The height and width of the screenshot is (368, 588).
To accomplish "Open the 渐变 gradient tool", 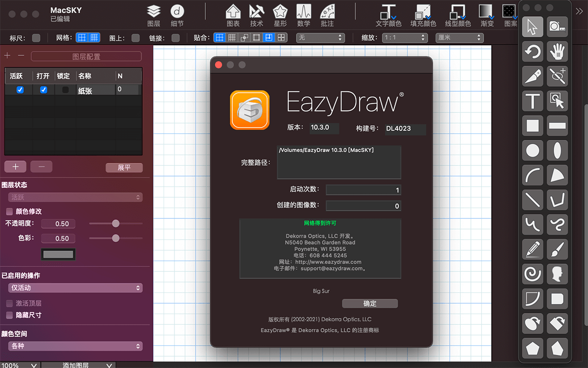I will [487, 16].
